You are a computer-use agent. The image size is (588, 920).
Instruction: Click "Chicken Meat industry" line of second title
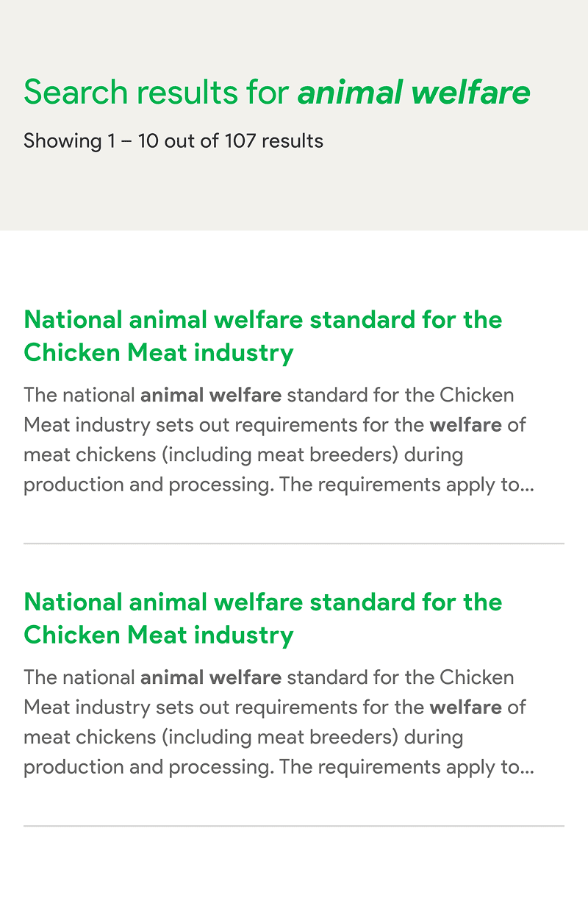[159, 635]
